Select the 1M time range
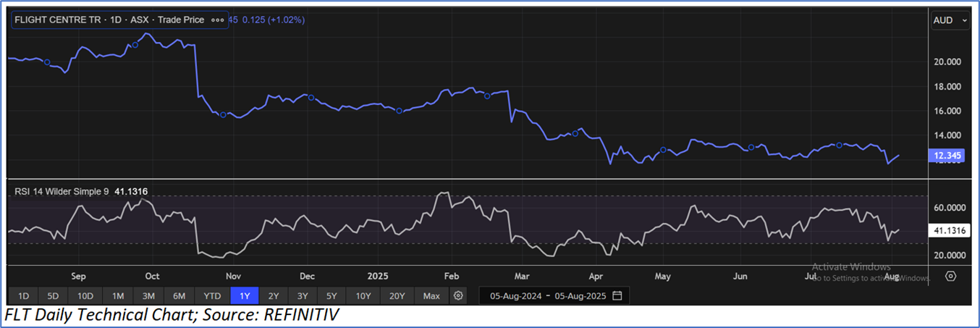 coord(118,295)
